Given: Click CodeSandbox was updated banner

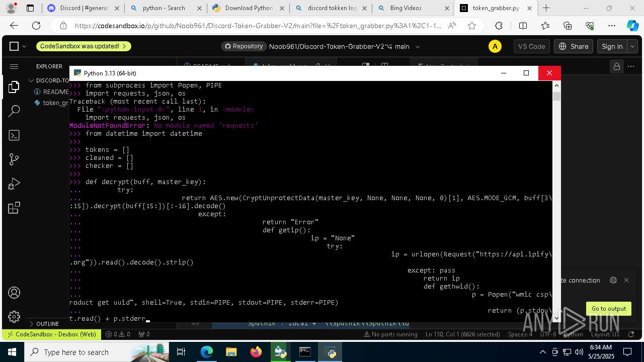Looking at the screenshot, I should coord(84,46).
